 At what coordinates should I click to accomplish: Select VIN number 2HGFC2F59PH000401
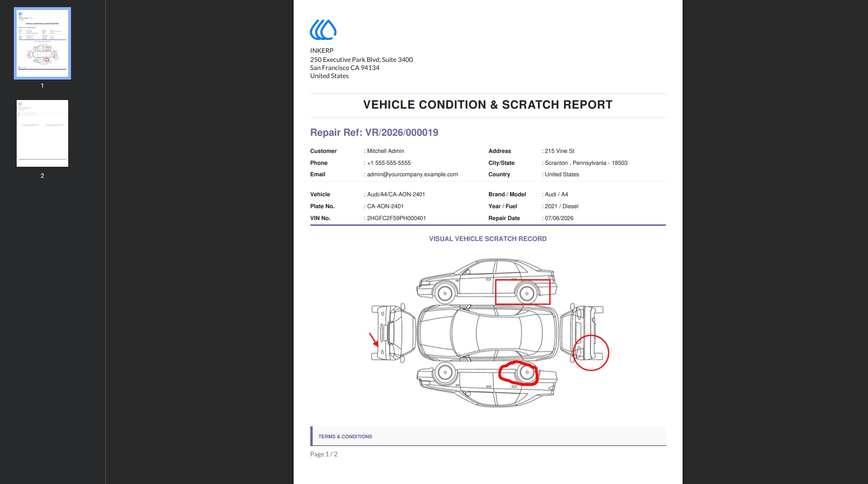point(397,218)
